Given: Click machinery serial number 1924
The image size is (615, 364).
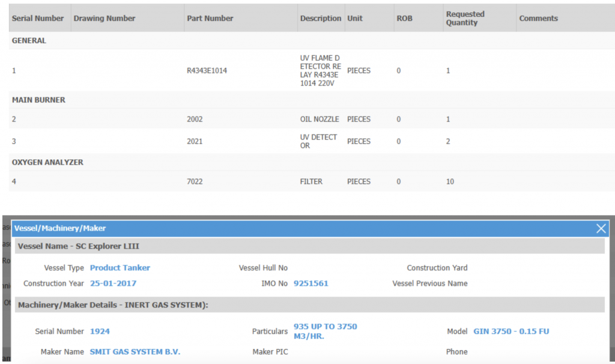Looking at the screenshot, I should pos(100,332).
